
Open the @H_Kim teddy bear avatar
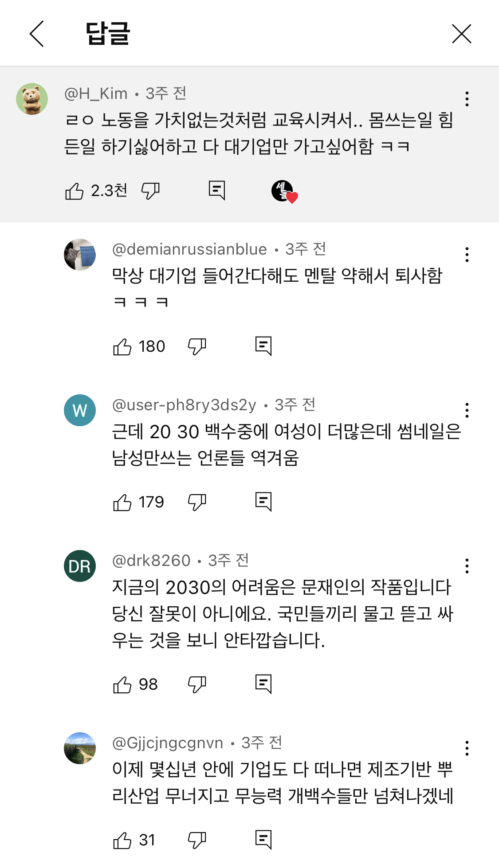pos(32,99)
